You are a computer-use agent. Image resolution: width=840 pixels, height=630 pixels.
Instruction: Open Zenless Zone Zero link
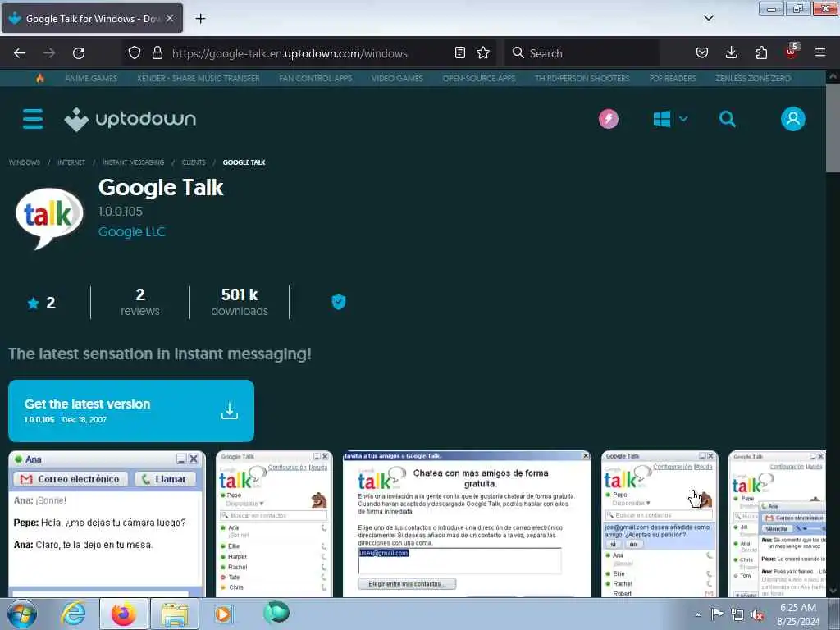[x=753, y=78]
